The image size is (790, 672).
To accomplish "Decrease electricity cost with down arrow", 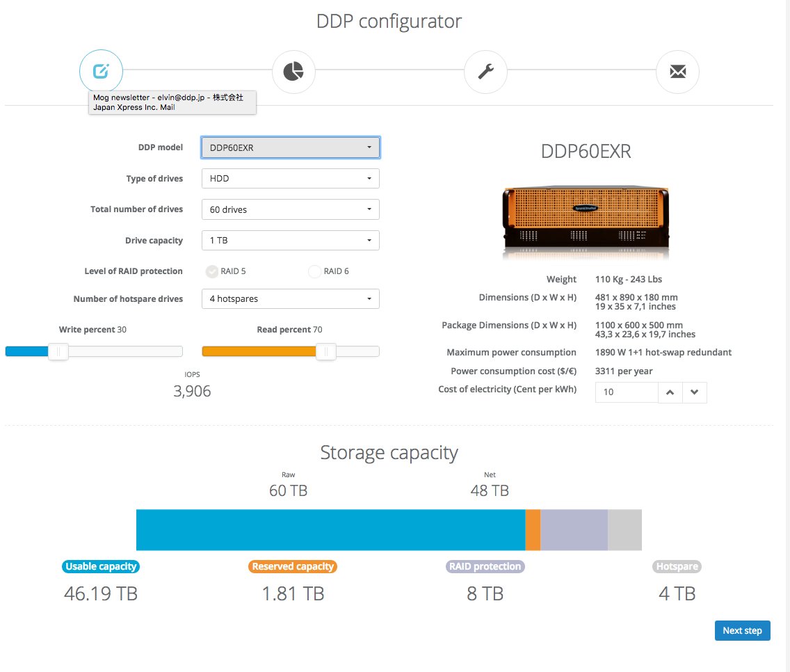I will [x=695, y=392].
